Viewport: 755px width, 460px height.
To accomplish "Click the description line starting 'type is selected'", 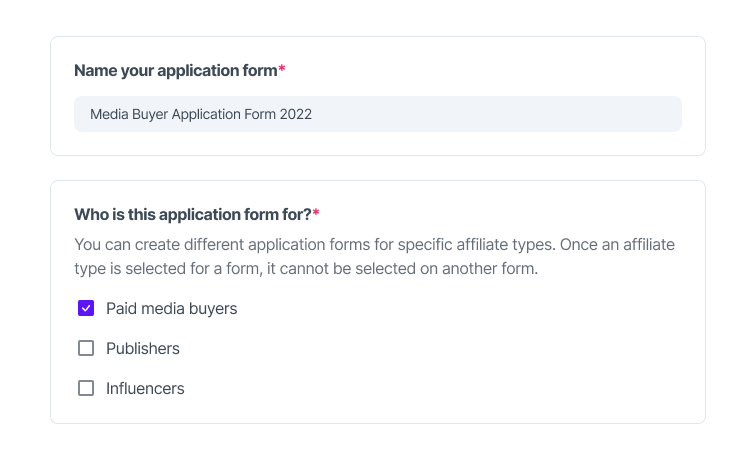I will tap(306, 269).
